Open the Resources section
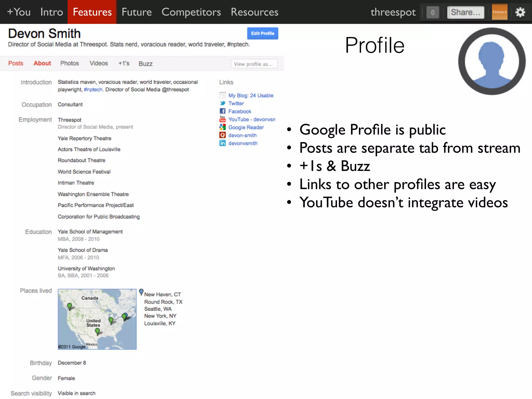Screen dimensions: 532x399 tap(255, 12)
